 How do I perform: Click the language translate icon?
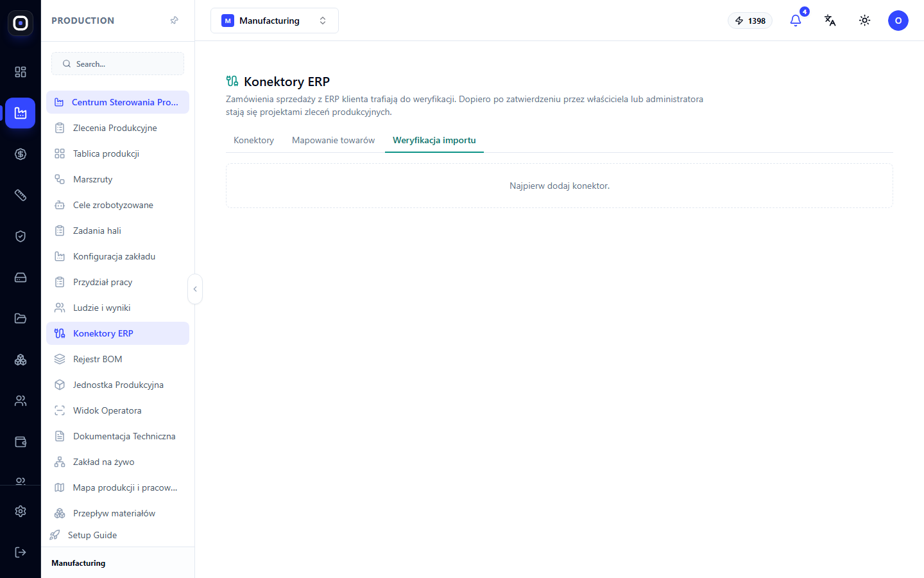[x=830, y=21]
